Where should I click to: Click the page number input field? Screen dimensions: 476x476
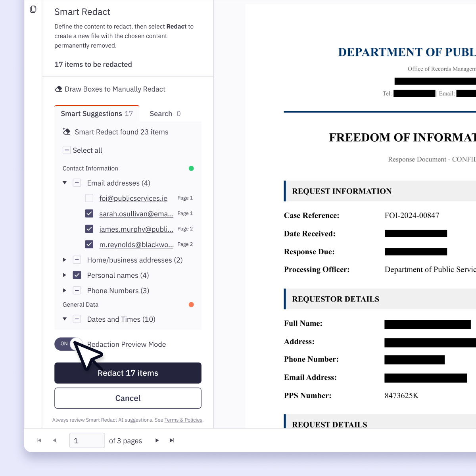click(87, 440)
